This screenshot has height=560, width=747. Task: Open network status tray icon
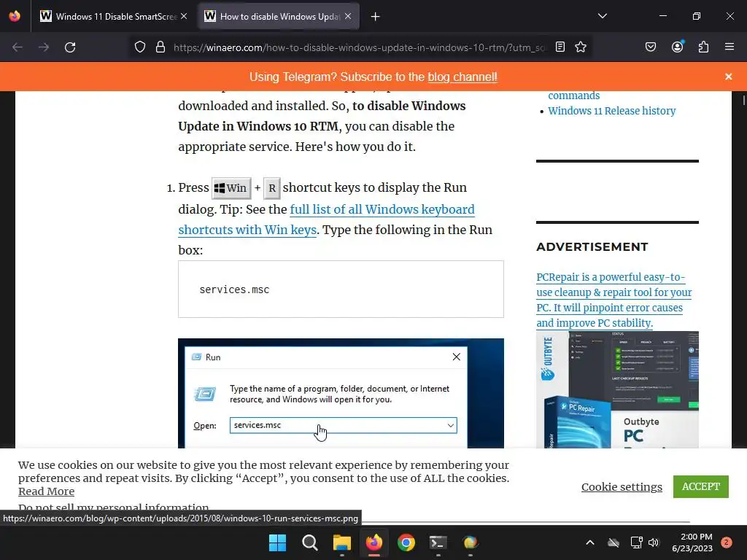pos(636,542)
